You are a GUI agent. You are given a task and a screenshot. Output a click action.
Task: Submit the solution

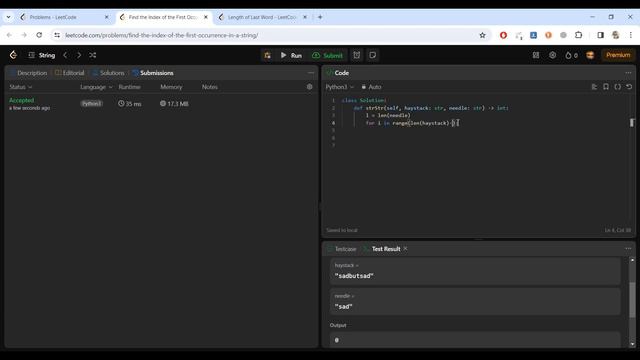327,55
